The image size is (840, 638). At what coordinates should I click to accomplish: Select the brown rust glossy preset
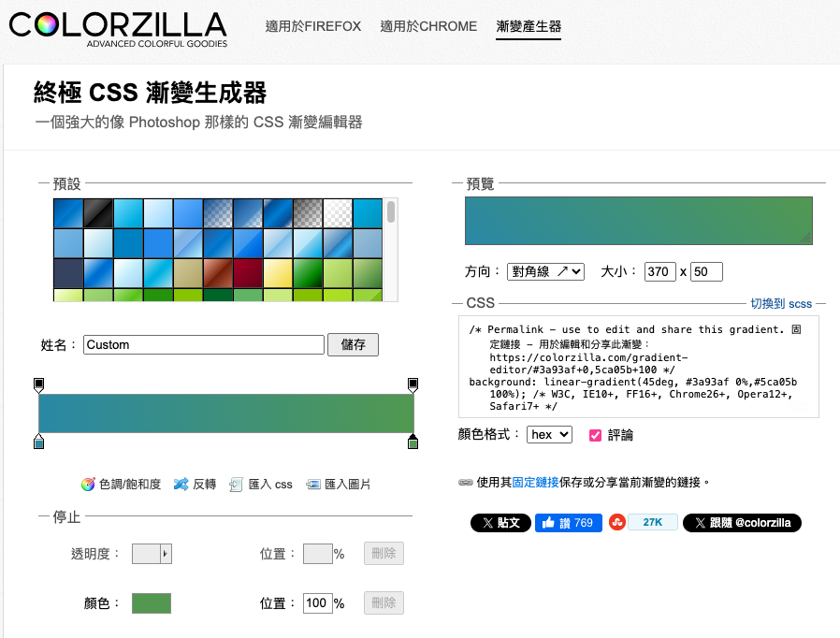click(x=218, y=273)
